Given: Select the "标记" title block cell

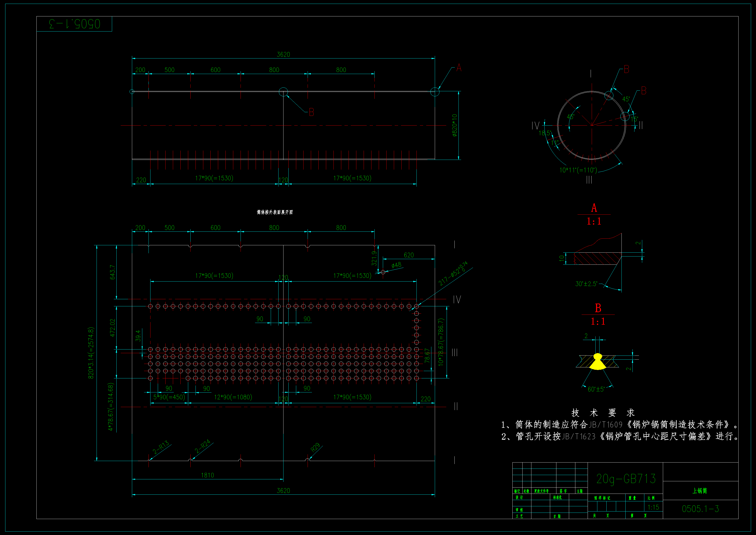Looking at the screenshot, I should [517, 491].
